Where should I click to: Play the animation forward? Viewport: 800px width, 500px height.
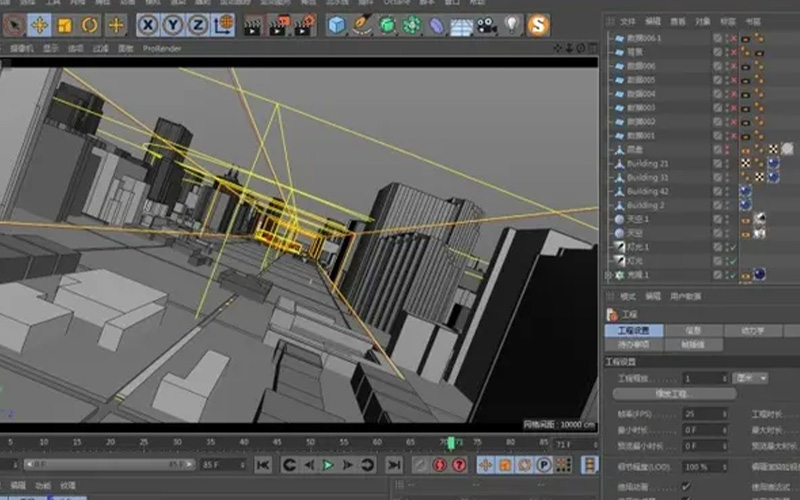328,465
